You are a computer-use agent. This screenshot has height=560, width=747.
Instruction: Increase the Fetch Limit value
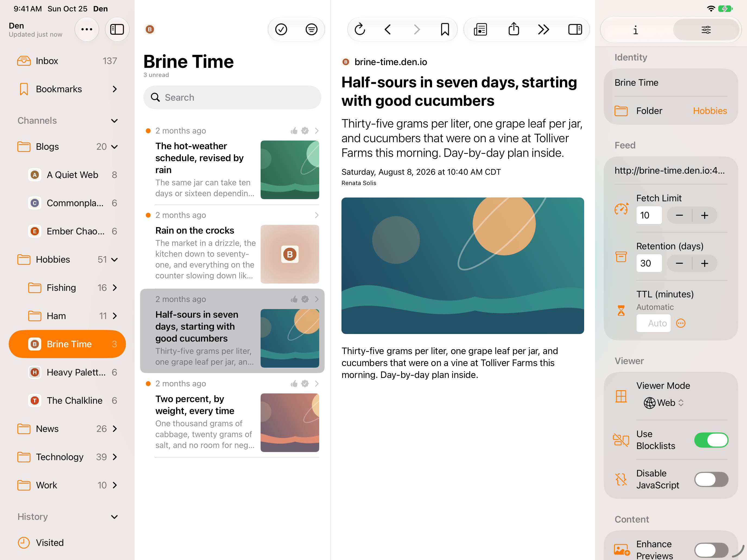point(704,215)
